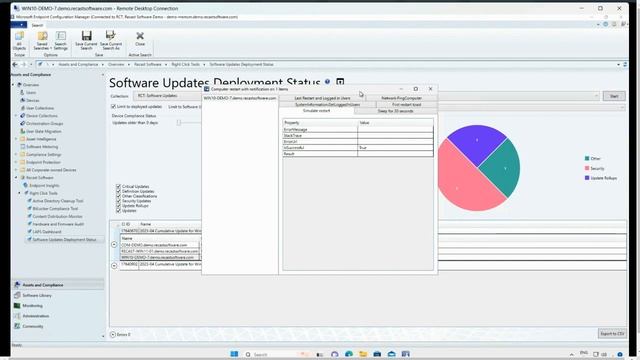Open BitLocker Compliance Tool
640x360 pixels.
click(x=55, y=209)
